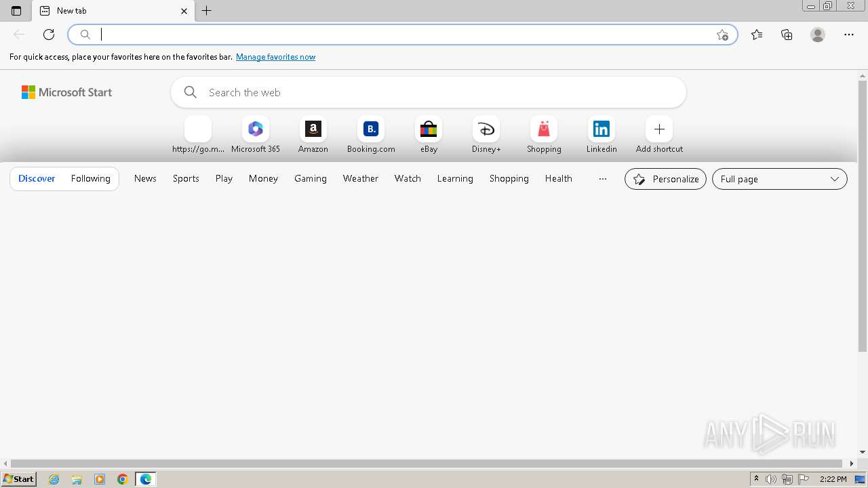Click the network tray icon

pyautogui.click(x=787, y=479)
